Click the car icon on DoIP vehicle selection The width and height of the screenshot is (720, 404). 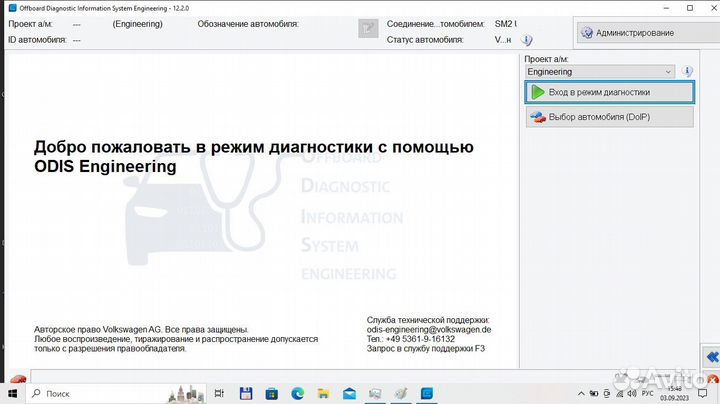coord(538,117)
